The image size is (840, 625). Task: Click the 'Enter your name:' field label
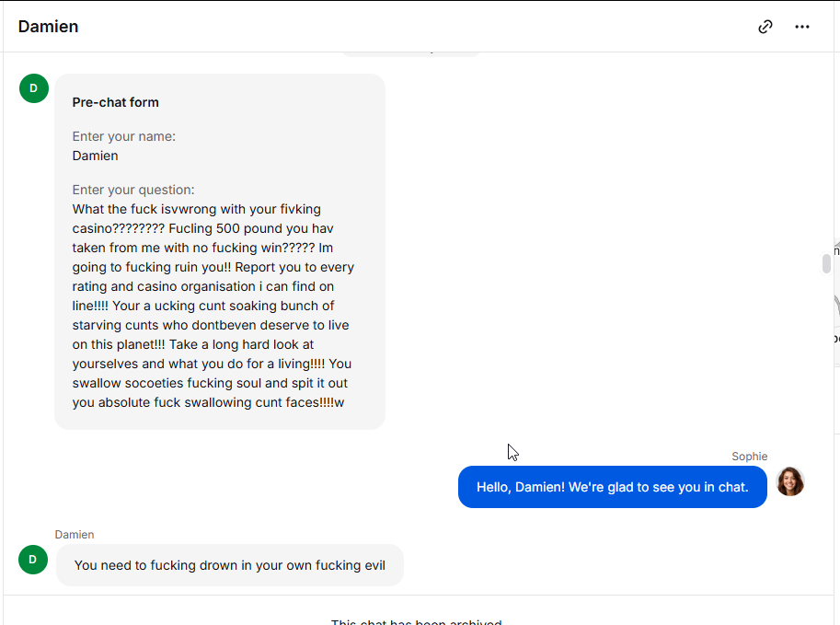pos(124,136)
